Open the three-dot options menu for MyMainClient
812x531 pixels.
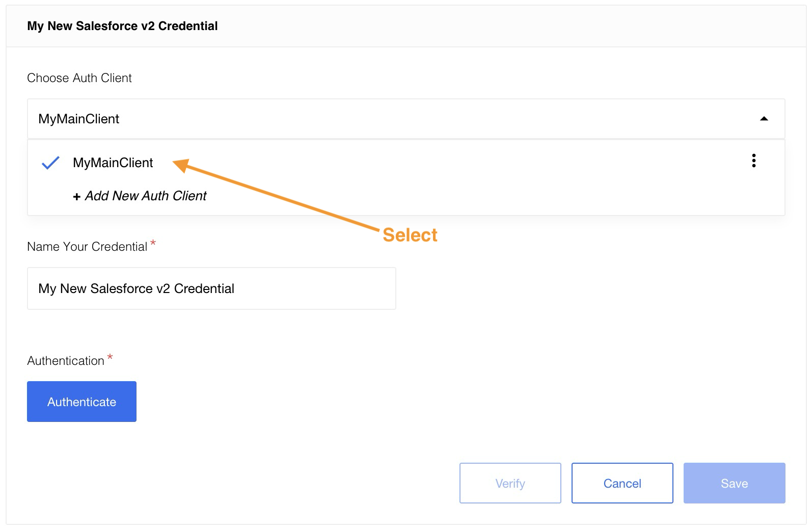coord(753,161)
